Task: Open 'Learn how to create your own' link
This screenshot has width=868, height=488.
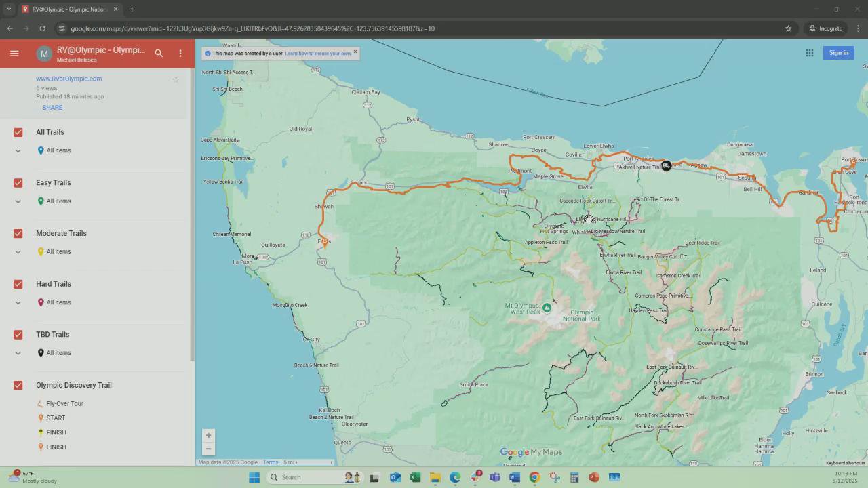Action: [318, 53]
